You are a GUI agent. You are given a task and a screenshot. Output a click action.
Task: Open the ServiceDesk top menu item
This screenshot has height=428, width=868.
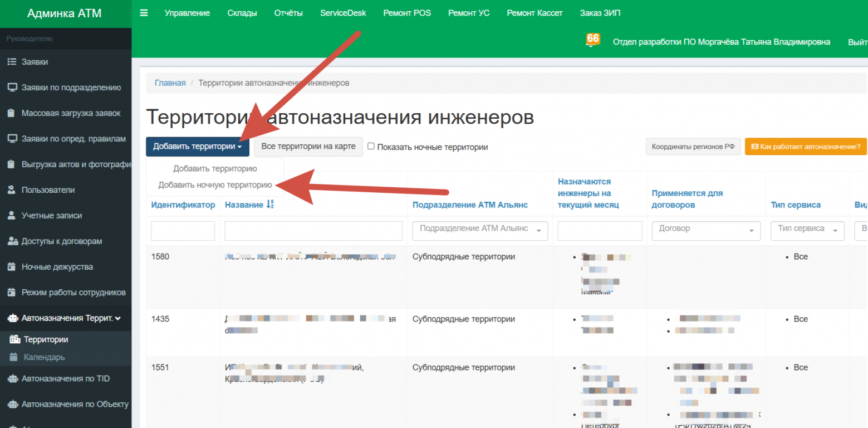click(343, 13)
